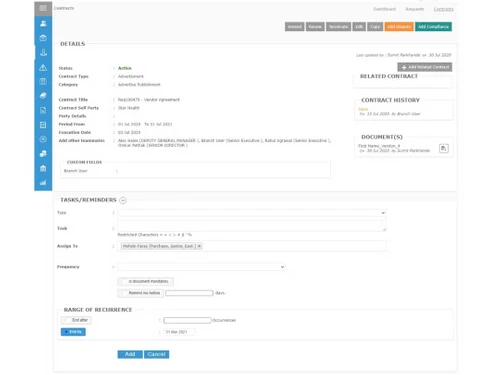The width and height of the screenshot is (500, 375).
Task: Select the End by radio option
Action: point(73,332)
